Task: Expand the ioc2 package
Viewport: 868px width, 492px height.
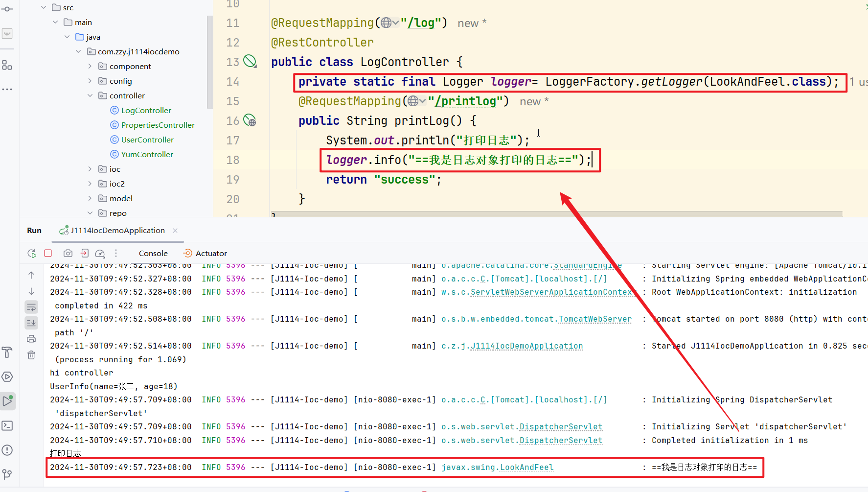Action: coord(90,184)
